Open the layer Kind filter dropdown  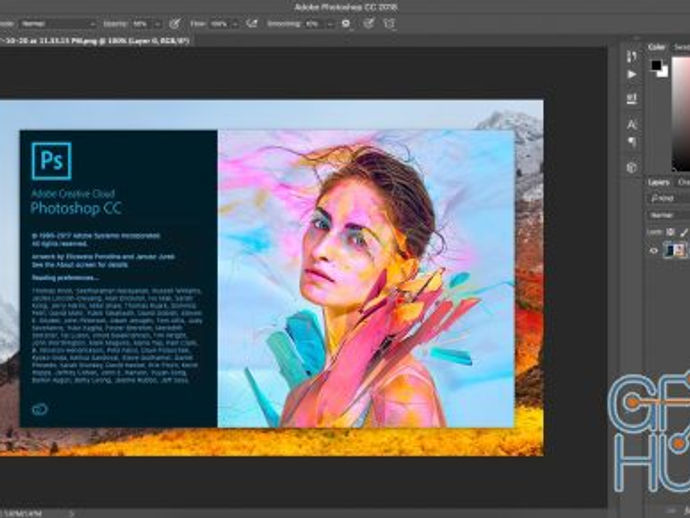(668, 198)
